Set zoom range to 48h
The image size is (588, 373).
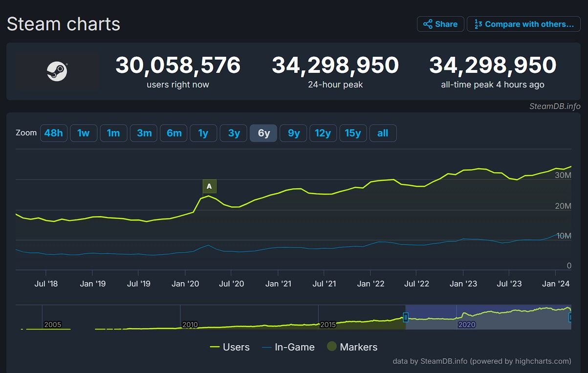pyautogui.click(x=53, y=133)
